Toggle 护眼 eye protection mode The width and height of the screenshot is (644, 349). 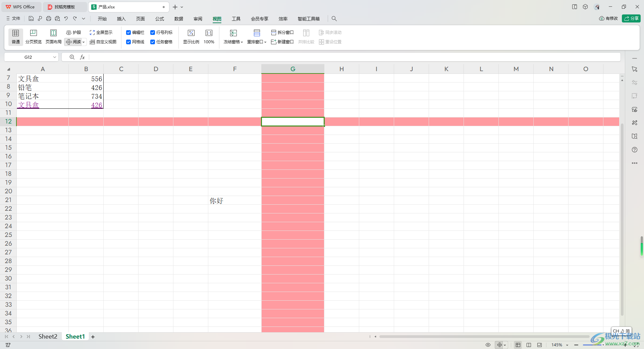(x=73, y=33)
